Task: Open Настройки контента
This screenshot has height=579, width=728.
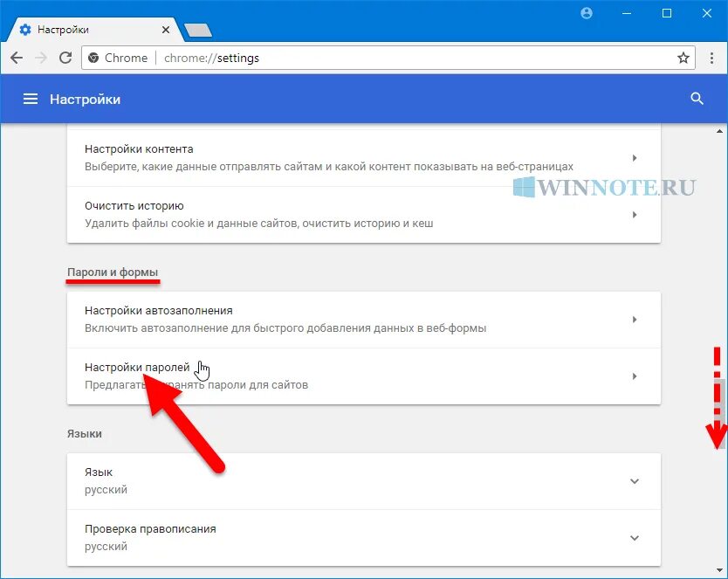Action: coord(364,158)
